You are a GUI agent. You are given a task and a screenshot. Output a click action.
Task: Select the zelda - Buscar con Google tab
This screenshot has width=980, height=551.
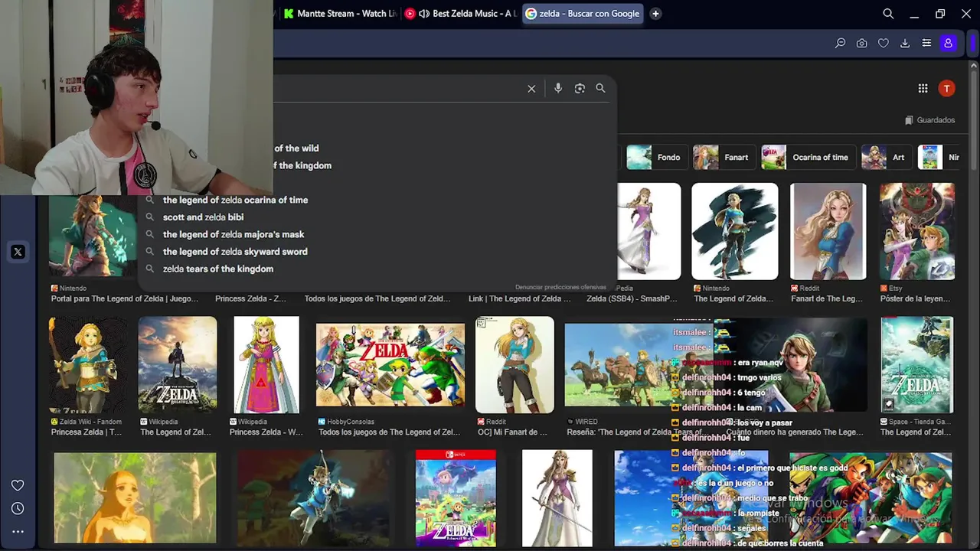[x=583, y=14]
